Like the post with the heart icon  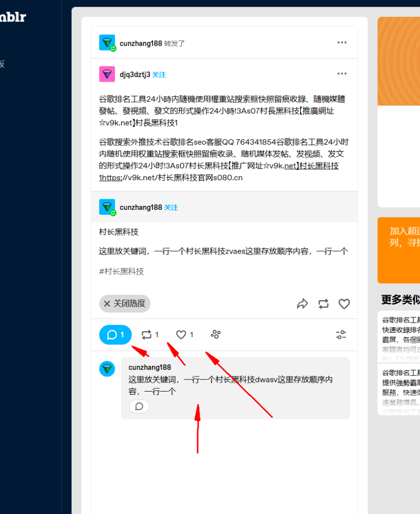[x=344, y=304]
